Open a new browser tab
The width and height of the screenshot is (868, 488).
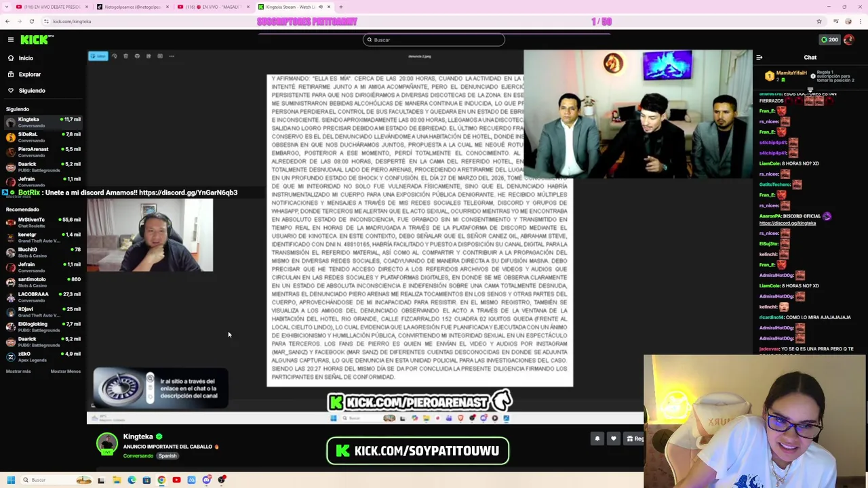pos(341,7)
